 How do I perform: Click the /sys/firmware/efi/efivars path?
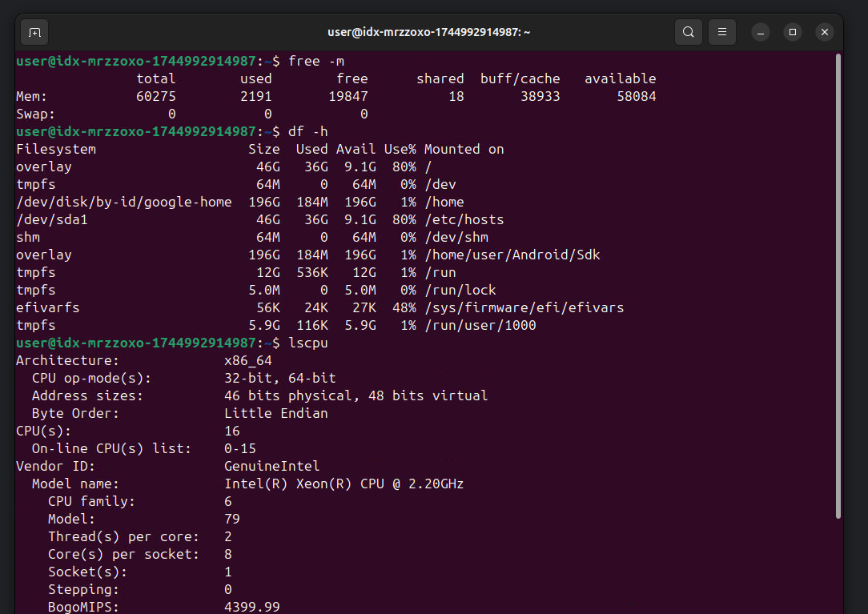click(x=524, y=308)
